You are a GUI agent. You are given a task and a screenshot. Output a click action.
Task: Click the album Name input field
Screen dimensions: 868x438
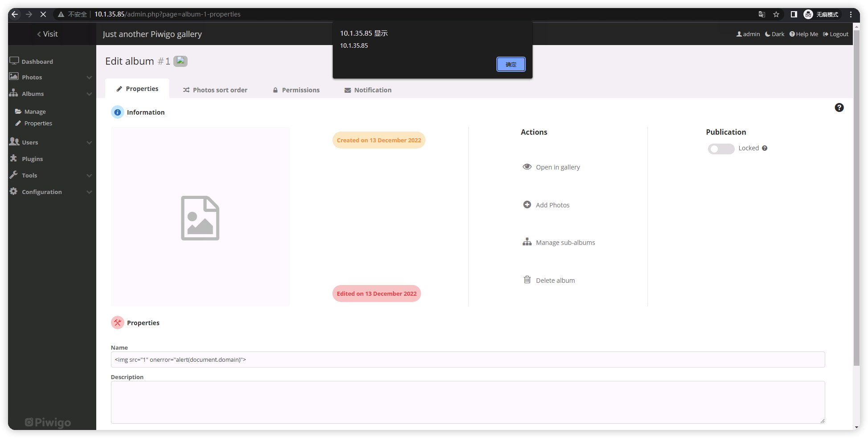(468, 359)
